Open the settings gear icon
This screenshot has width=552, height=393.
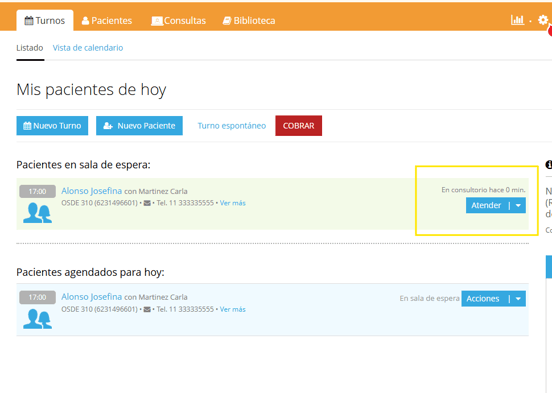[x=543, y=20]
